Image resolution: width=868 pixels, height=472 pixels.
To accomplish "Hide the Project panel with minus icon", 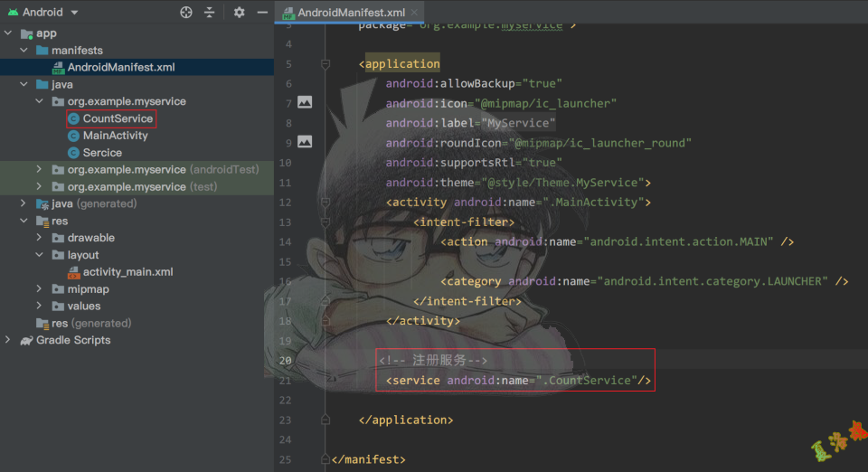I will (x=262, y=13).
